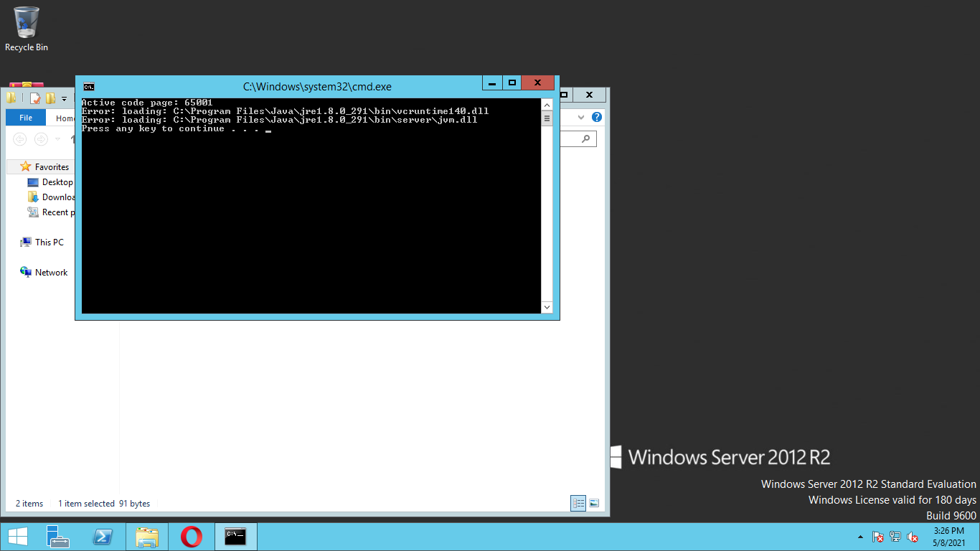Close the File Explorer window
This screenshot has width=980, height=551.
(x=589, y=95)
